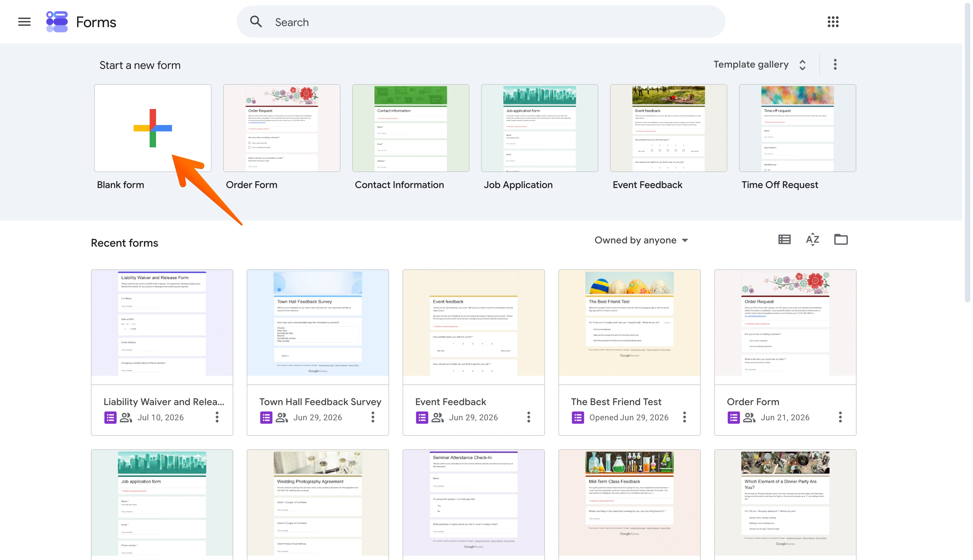Click the 'Blank form' label
973x560 pixels.
click(x=121, y=185)
